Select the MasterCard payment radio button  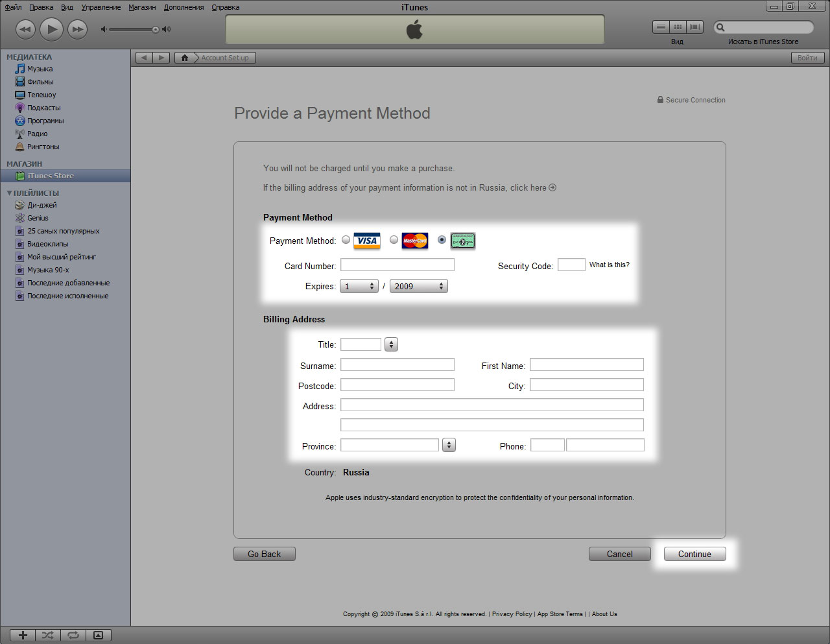coord(394,239)
